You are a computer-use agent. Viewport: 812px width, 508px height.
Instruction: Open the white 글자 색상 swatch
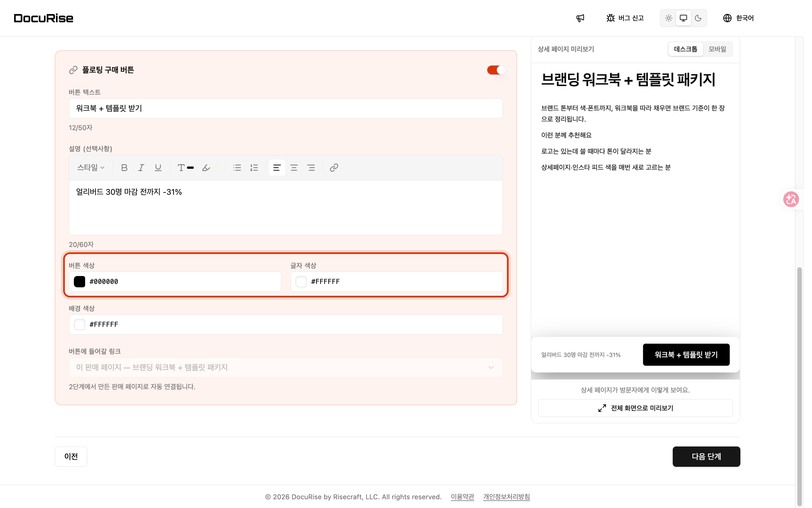coord(301,282)
